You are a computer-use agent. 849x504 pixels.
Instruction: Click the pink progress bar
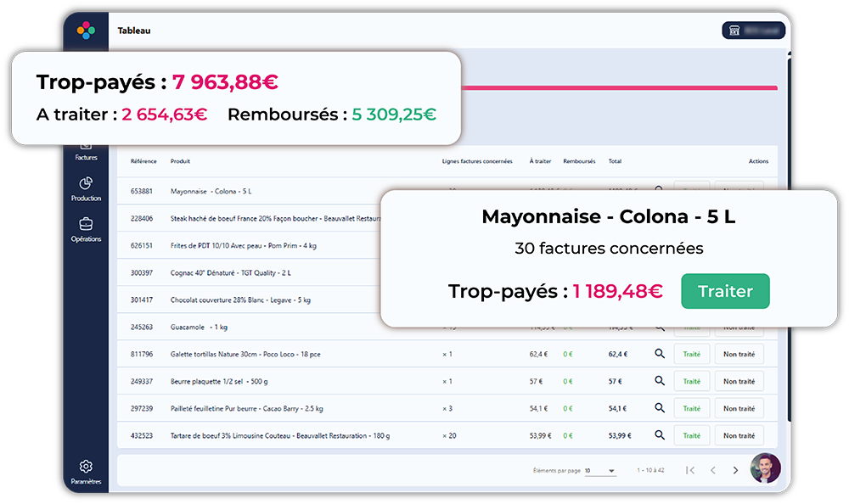pos(619,87)
